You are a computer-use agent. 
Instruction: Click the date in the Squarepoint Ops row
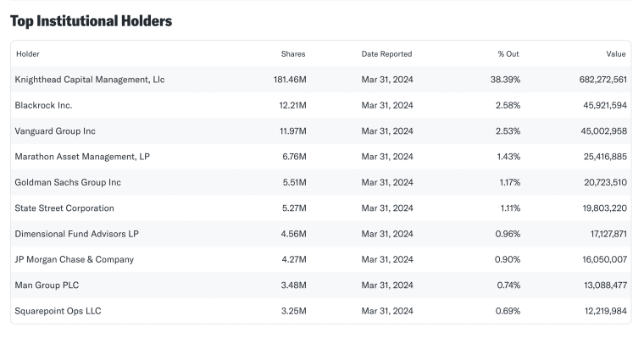click(387, 311)
